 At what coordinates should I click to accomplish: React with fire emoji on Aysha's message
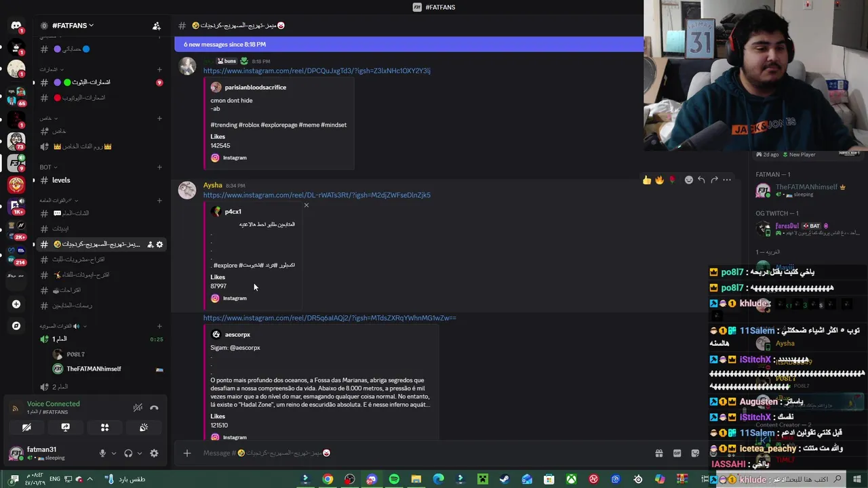(x=659, y=180)
